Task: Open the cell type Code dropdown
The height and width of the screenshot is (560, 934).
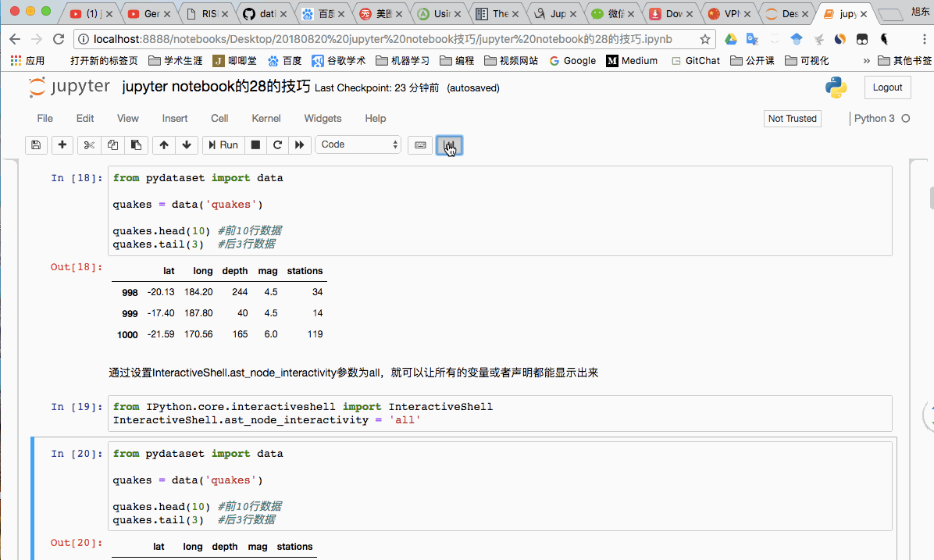Action: [358, 144]
